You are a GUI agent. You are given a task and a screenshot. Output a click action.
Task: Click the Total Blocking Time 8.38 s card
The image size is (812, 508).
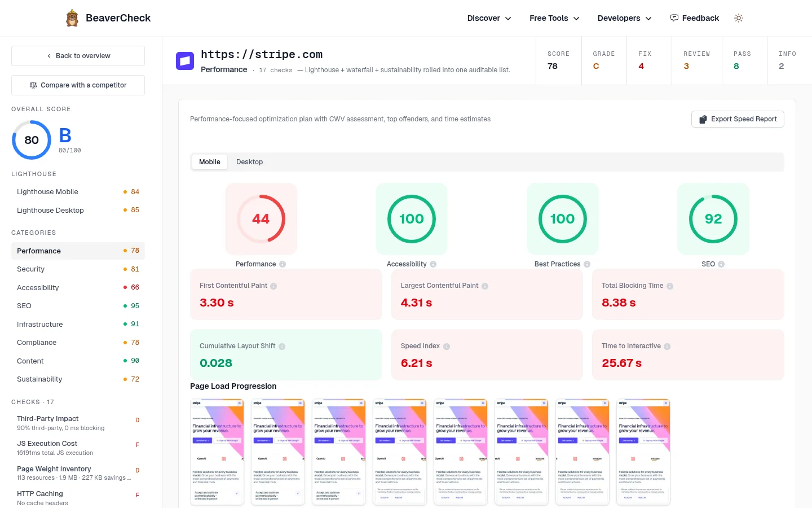click(x=688, y=295)
